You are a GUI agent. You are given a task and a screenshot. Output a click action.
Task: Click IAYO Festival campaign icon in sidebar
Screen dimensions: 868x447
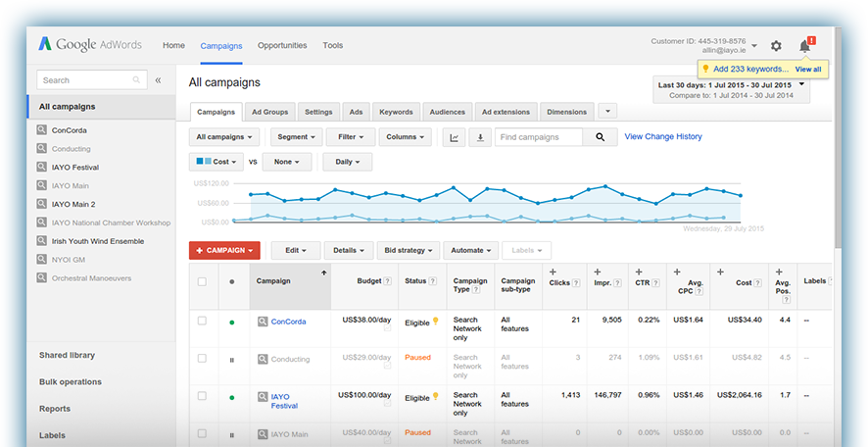coord(41,167)
